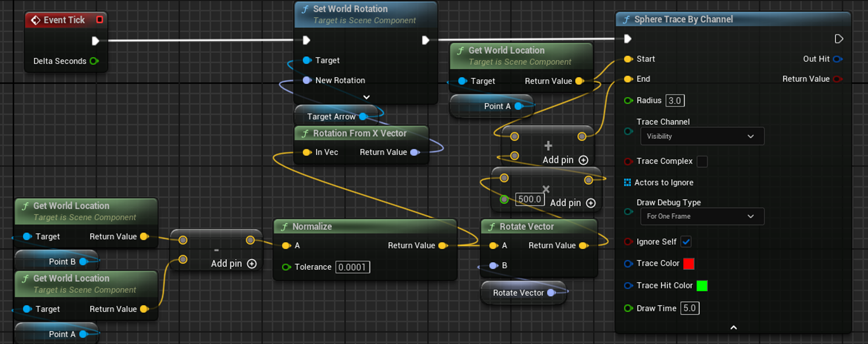Screen dimensions: 868x344
Task: Select the Rotation From X Vector node title
Action: pyautogui.click(x=360, y=133)
